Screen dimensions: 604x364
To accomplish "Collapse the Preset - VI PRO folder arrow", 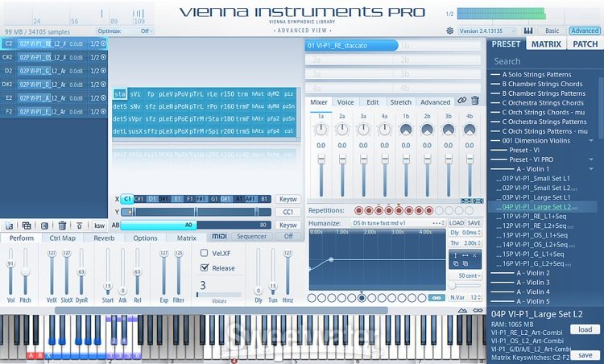I will point(591,159).
